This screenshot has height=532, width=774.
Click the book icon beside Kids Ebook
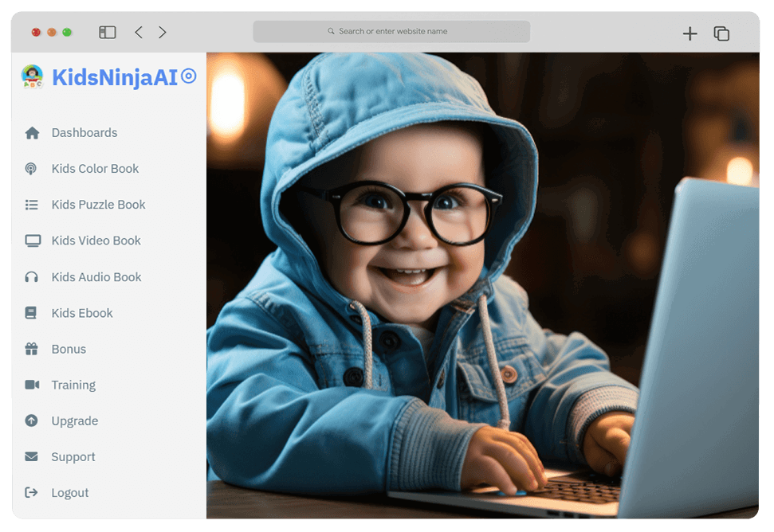coord(31,313)
